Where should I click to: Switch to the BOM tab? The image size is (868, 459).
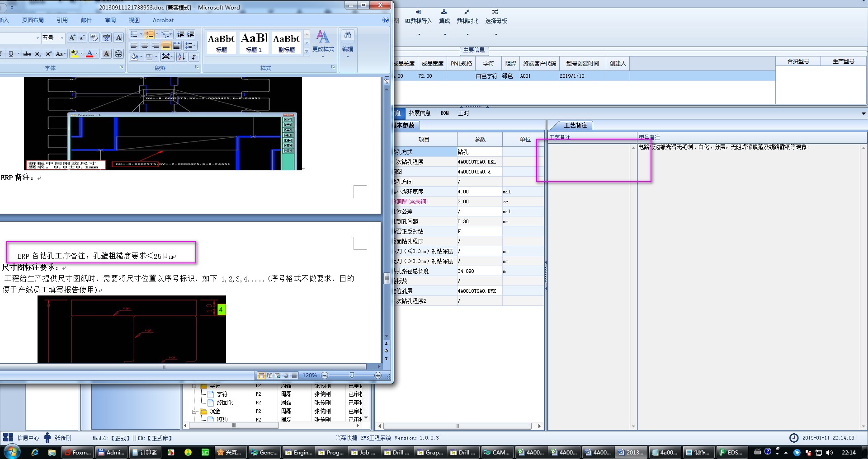pos(445,113)
